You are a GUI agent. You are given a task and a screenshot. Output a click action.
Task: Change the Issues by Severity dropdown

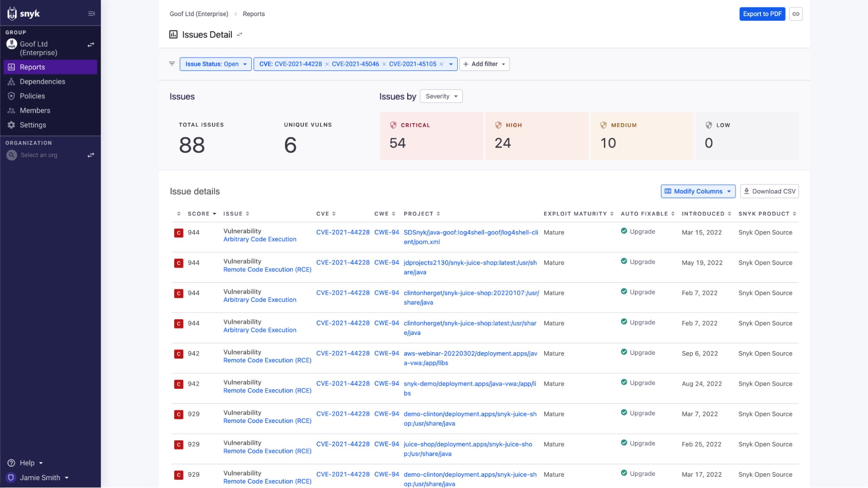point(441,96)
